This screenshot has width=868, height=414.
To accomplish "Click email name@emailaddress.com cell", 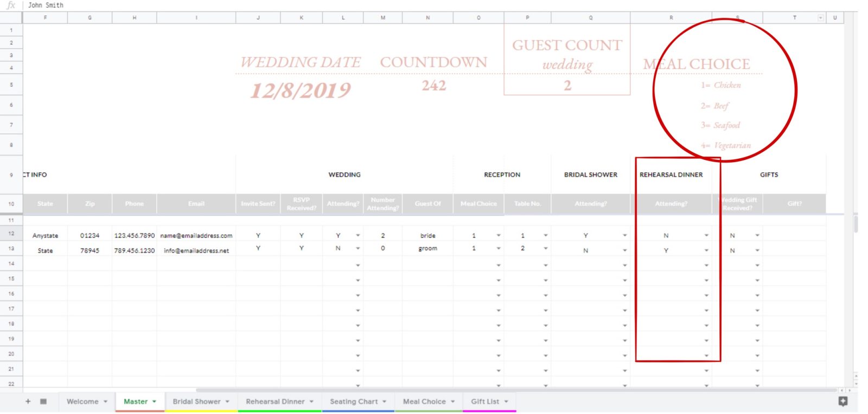I will [196, 236].
